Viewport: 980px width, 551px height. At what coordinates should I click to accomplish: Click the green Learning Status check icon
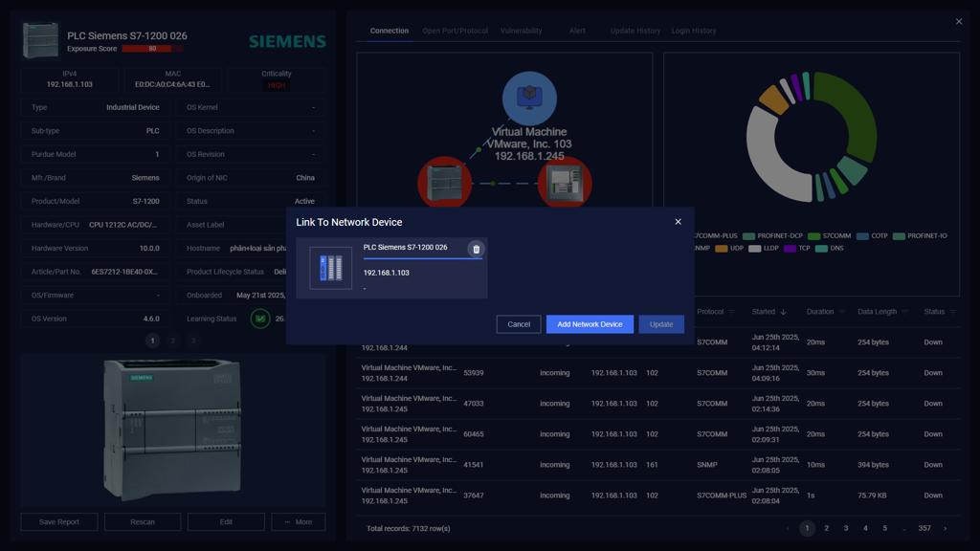click(x=259, y=319)
